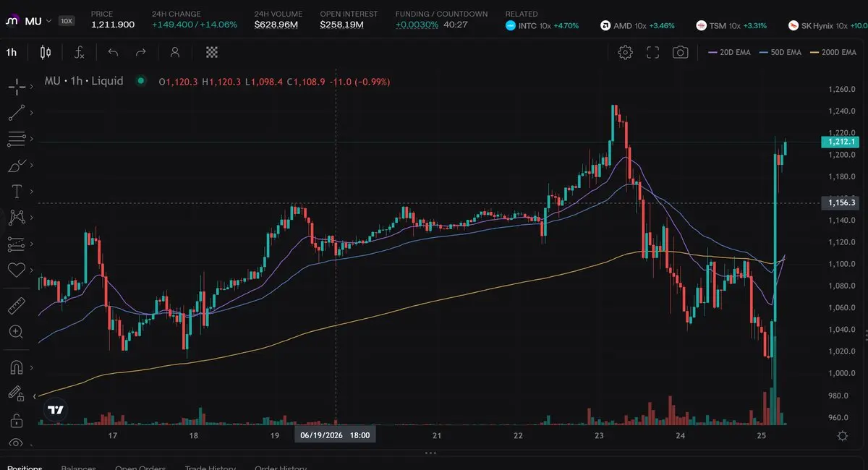Enter fullscreen chart mode
Image resolution: width=868 pixels, height=470 pixels.
653,52
